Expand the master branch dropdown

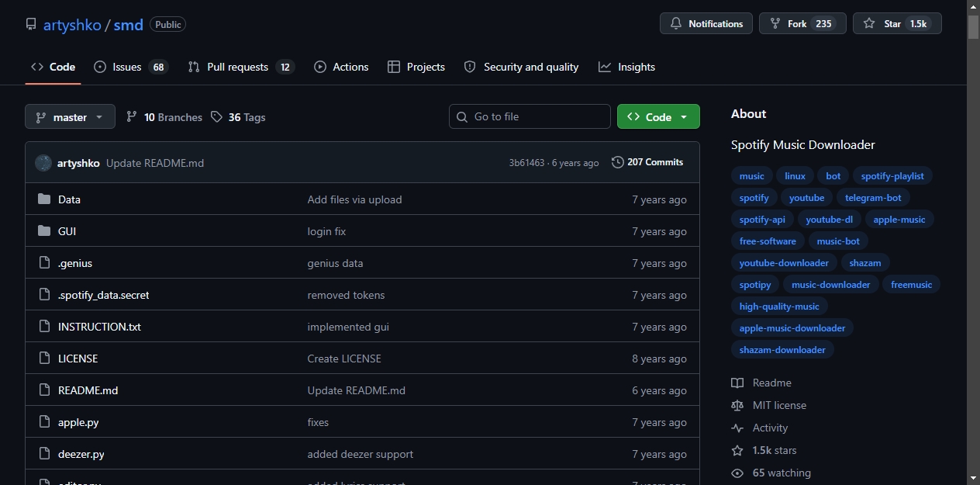70,116
